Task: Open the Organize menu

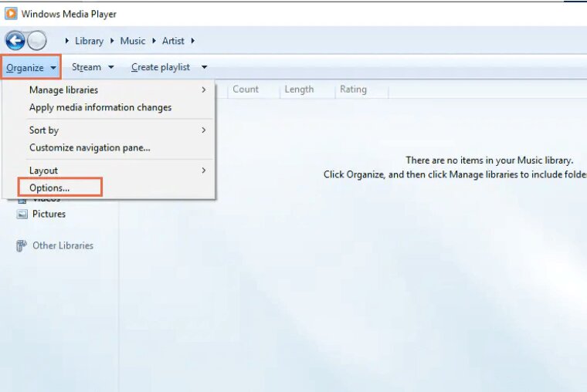Action: point(31,67)
